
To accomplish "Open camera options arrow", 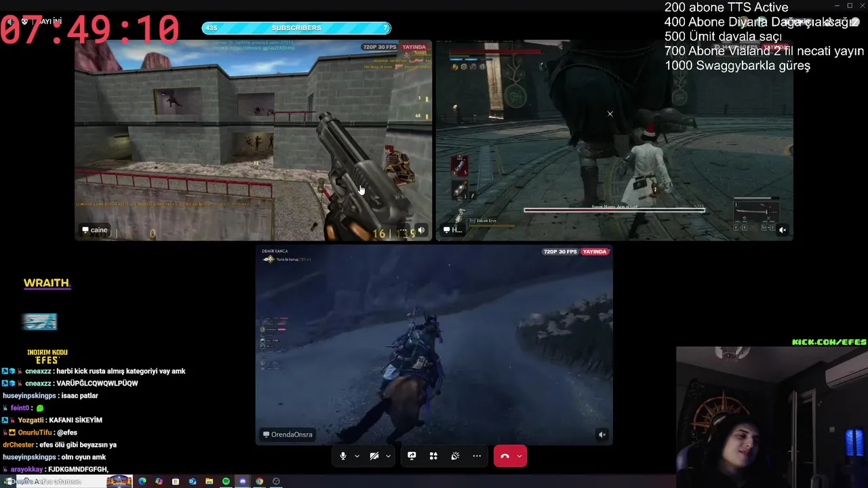I will tap(388, 456).
